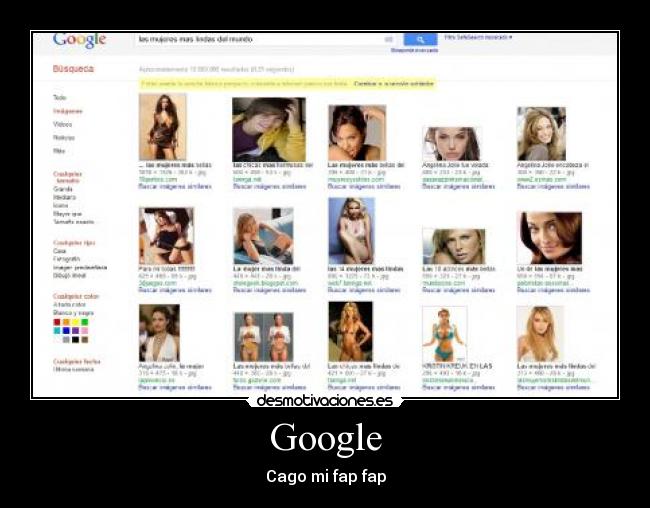The width and height of the screenshot is (650, 508).
Task: Pick the blue color swatch
Action: [x=66, y=331]
